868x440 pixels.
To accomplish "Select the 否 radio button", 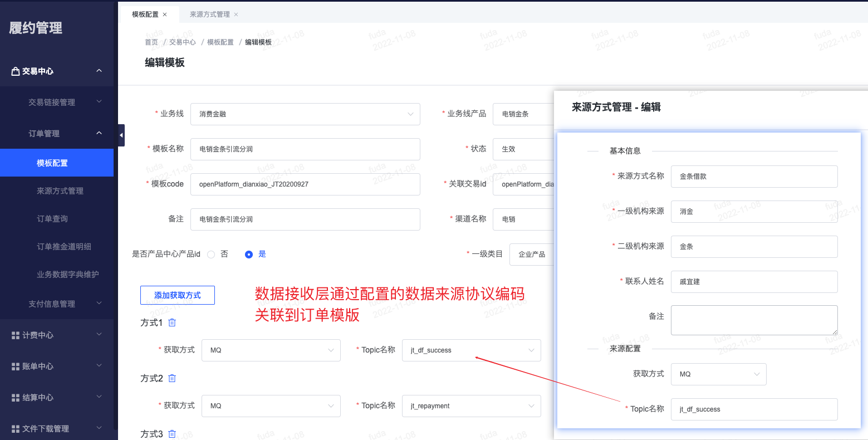I will pyautogui.click(x=211, y=255).
